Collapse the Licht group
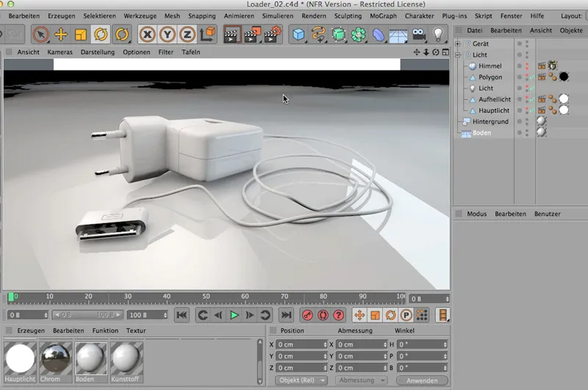The image size is (588, 390). pos(457,54)
